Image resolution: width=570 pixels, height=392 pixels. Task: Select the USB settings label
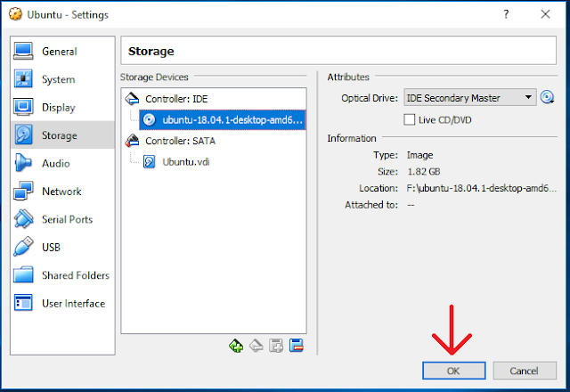coord(51,248)
